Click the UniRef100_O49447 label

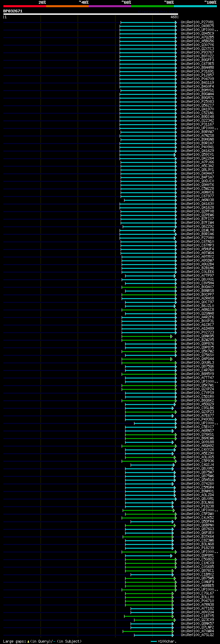(x=197, y=174)
